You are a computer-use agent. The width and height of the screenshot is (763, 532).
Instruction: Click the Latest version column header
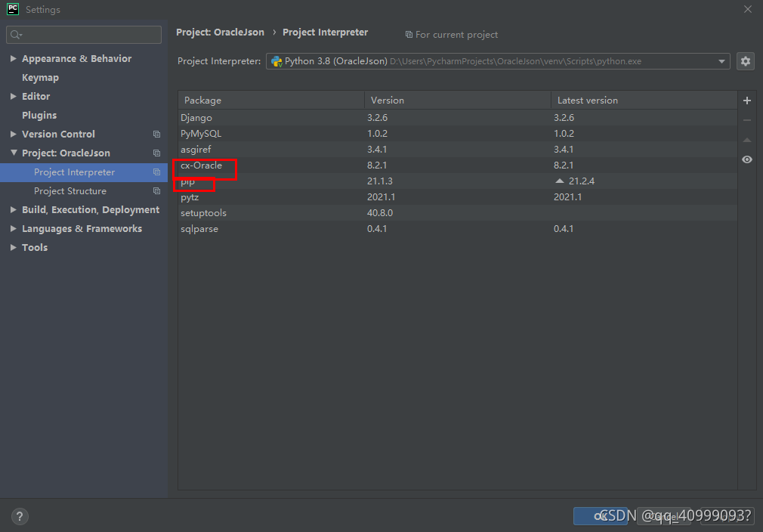point(644,101)
